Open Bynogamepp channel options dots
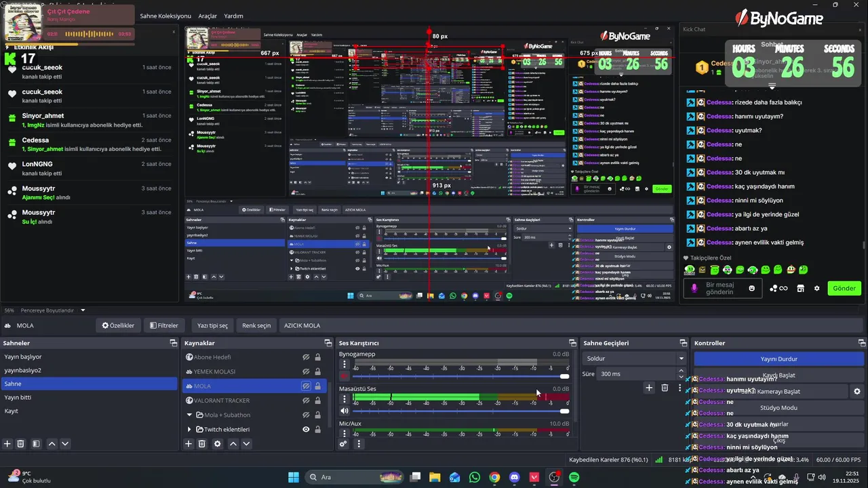The width and height of the screenshot is (868, 488). coord(344,365)
